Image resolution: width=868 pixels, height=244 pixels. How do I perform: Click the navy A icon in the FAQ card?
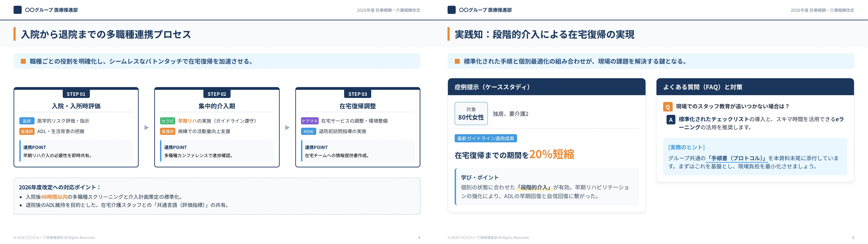[671, 120]
